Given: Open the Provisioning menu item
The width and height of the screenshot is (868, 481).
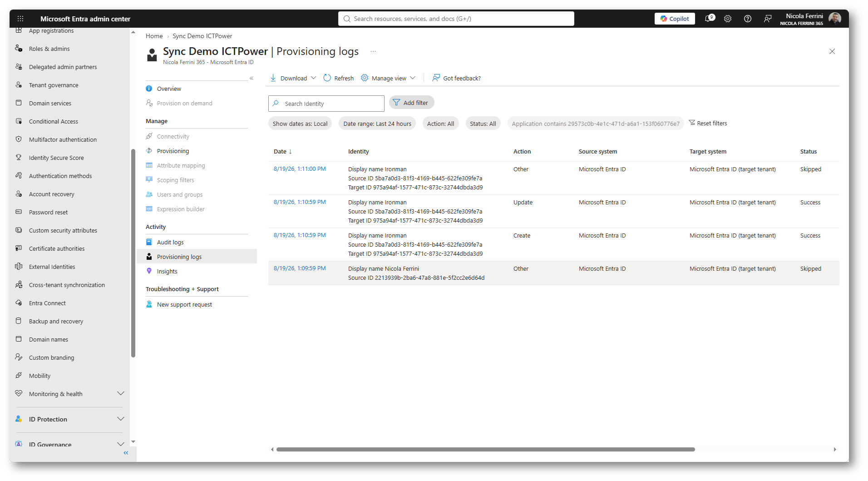Looking at the screenshot, I should click(x=173, y=151).
